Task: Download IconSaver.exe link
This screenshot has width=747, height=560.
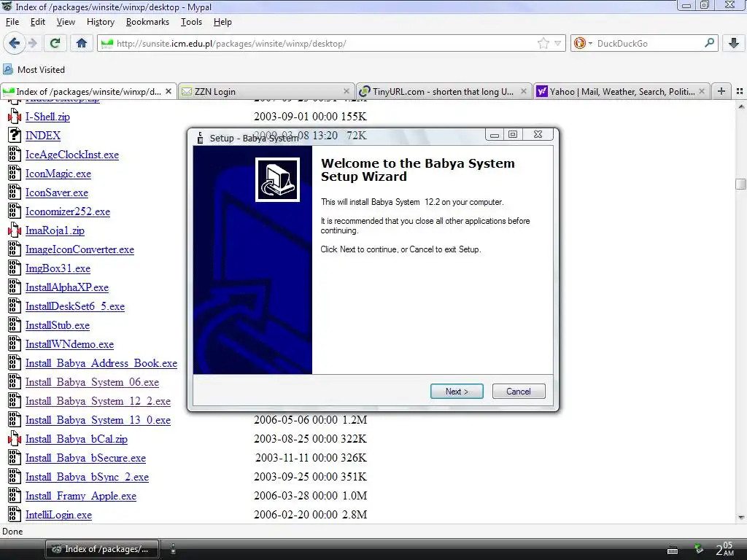Action: click(57, 192)
